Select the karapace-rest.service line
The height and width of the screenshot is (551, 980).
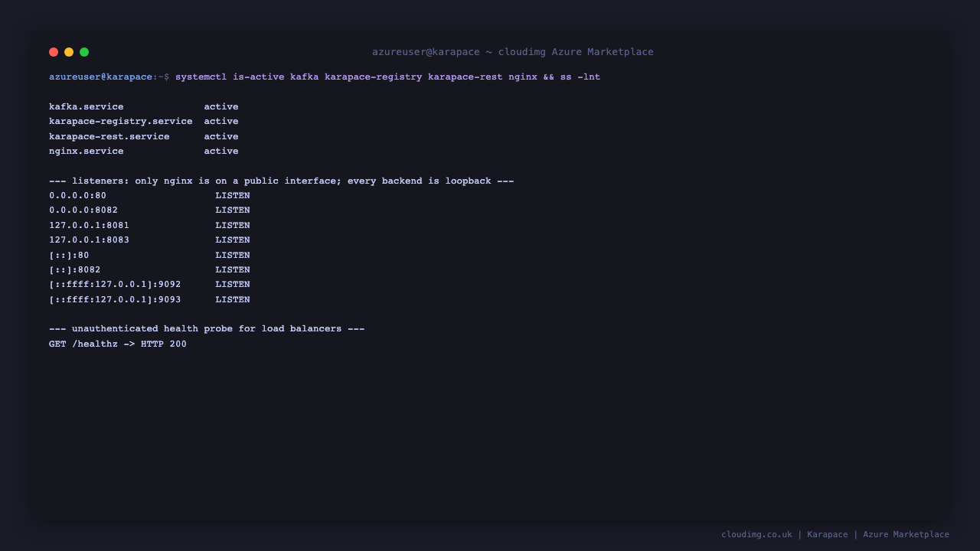(144, 137)
